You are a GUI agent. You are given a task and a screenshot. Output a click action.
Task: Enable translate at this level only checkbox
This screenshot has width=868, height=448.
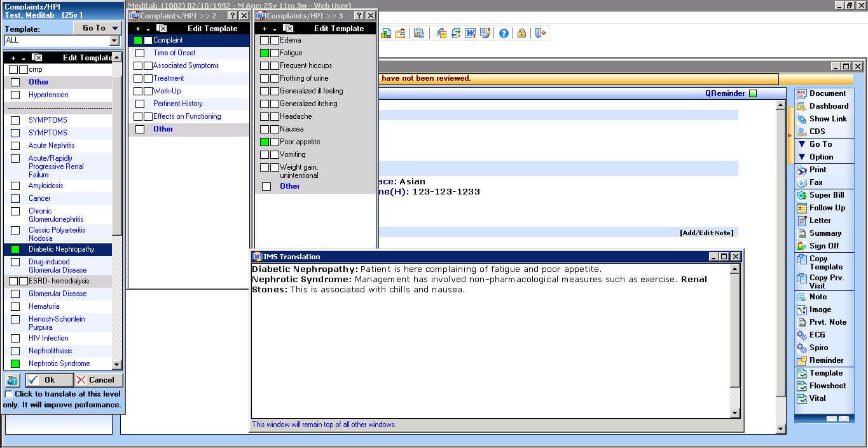(x=8, y=394)
